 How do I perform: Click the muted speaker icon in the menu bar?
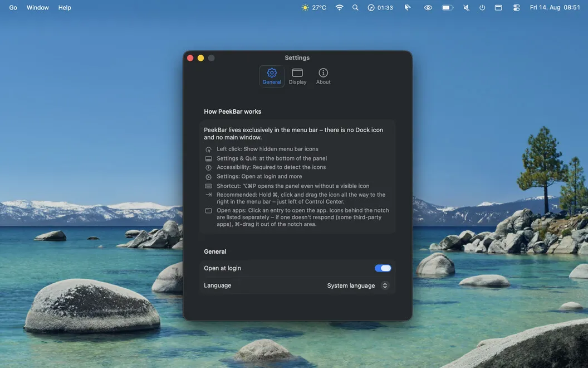(x=466, y=7)
